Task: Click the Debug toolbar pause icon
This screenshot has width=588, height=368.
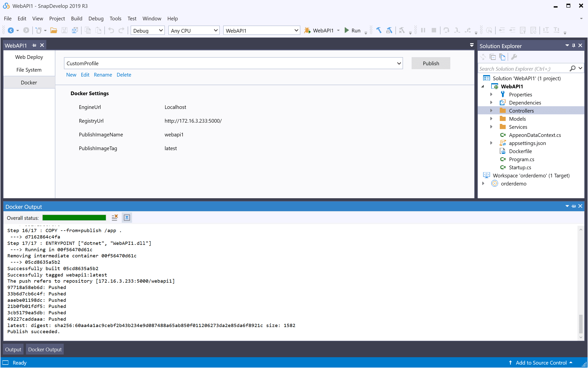Action: (x=423, y=30)
